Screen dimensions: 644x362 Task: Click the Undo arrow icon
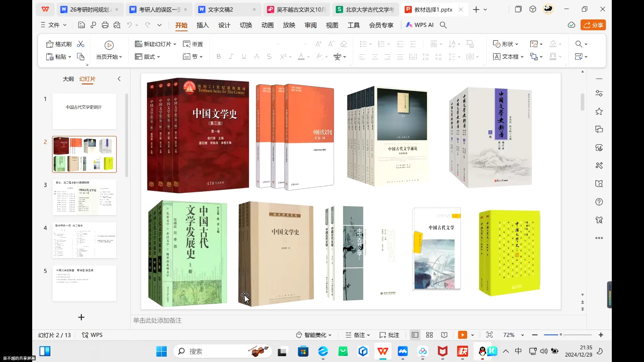click(x=129, y=25)
